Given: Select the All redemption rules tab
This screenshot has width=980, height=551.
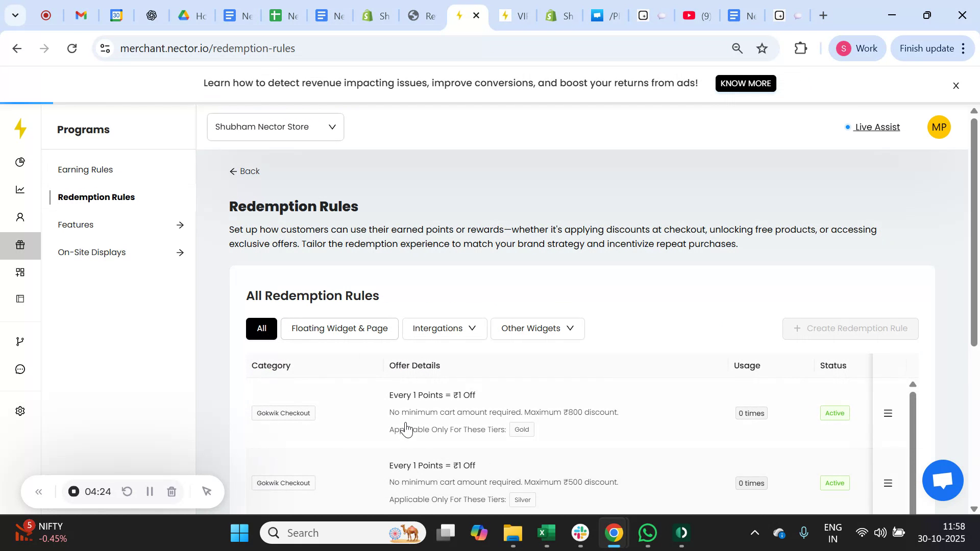Looking at the screenshot, I should pos(261,329).
